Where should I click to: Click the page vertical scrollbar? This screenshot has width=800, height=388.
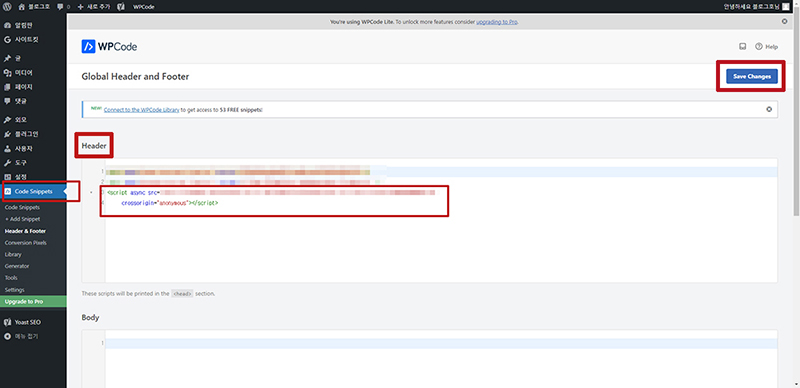797,112
